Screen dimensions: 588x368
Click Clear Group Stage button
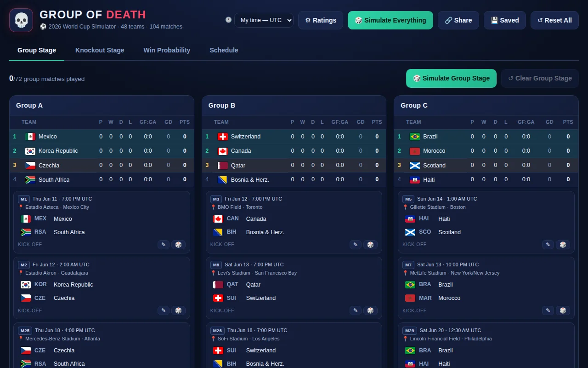pos(540,78)
